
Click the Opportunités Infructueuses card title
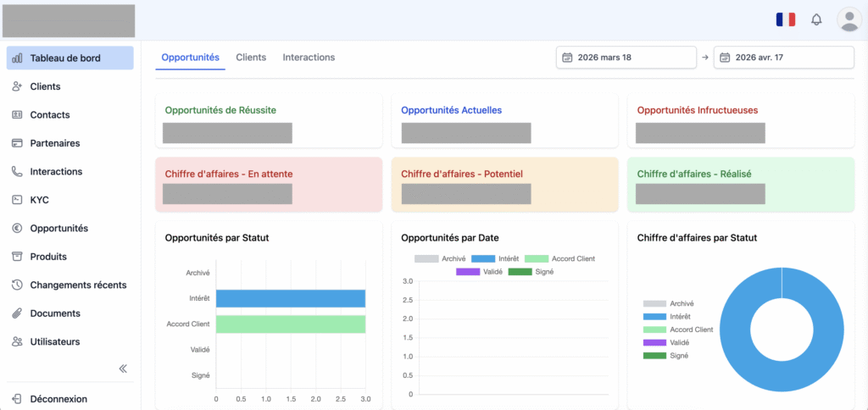click(698, 110)
